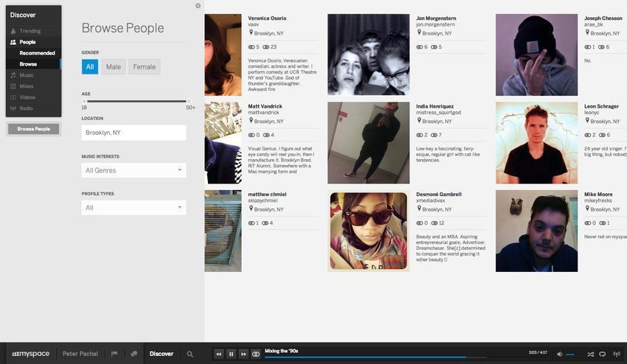Open the messages chat bubble icon

point(134,354)
